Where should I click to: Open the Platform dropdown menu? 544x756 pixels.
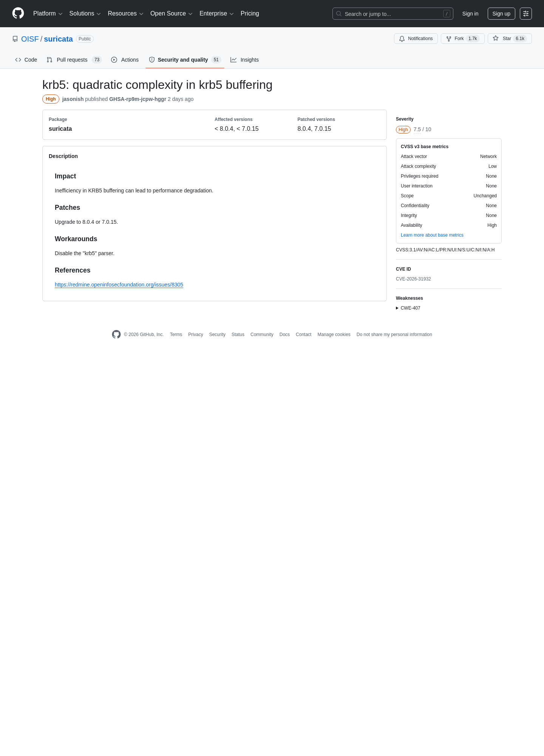tap(48, 14)
